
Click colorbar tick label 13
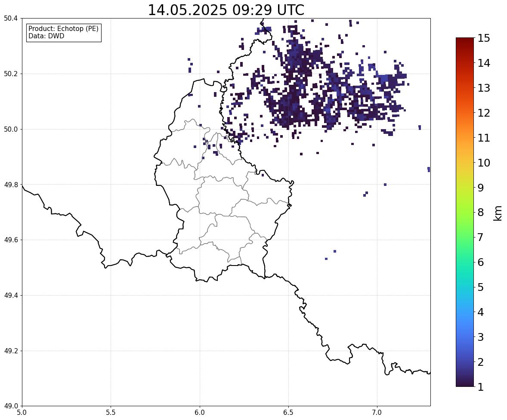pyautogui.click(x=484, y=88)
